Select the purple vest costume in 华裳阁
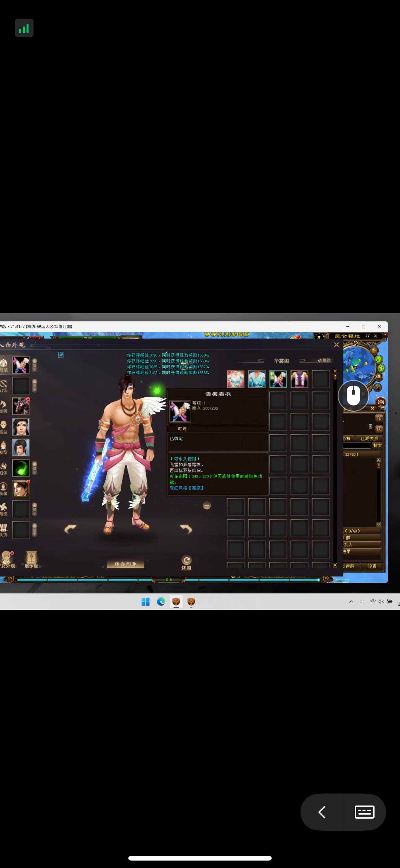Viewport: 400px width, 868px height. pyautogui.click(x=299, y=379)
